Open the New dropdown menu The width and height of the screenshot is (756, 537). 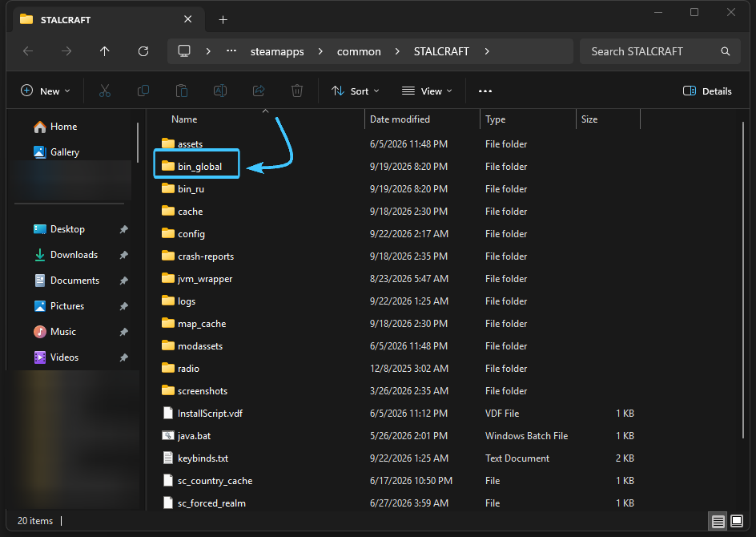click(46, 91)
